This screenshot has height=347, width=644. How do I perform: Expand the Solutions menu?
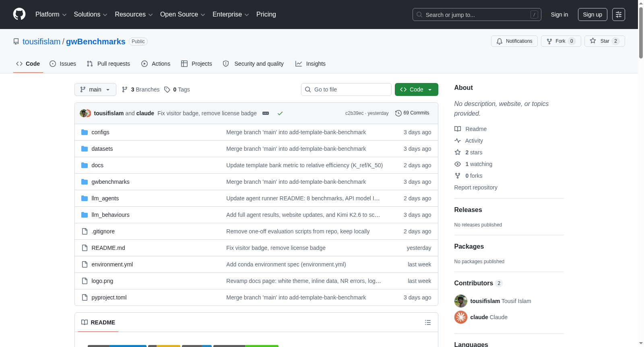pos(91,15)
